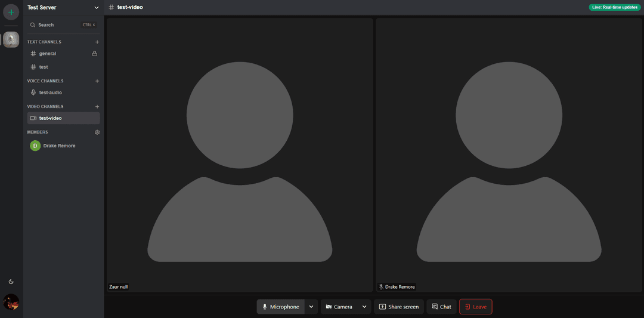644x318 pixels.
Task: Click the lock icon on general channel
Action: [x=94, y=54]
